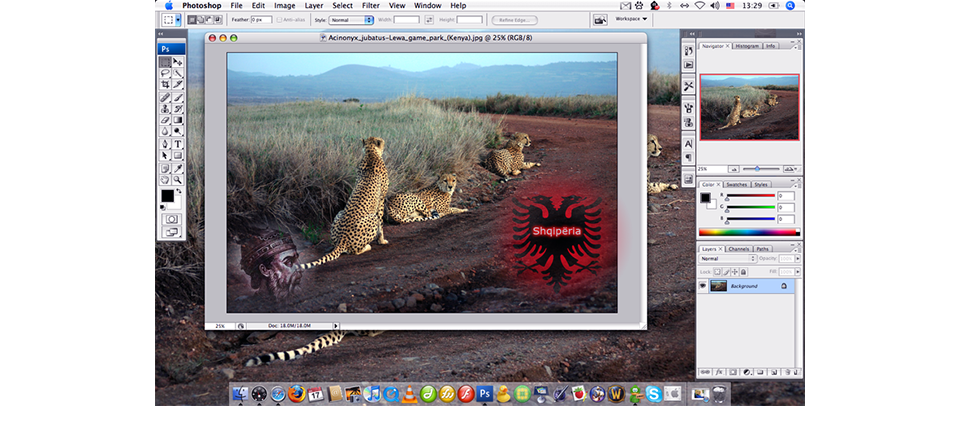Open the Paragraph panel icon in dock
The image size is (960, 422).
[x=688, y=157]
